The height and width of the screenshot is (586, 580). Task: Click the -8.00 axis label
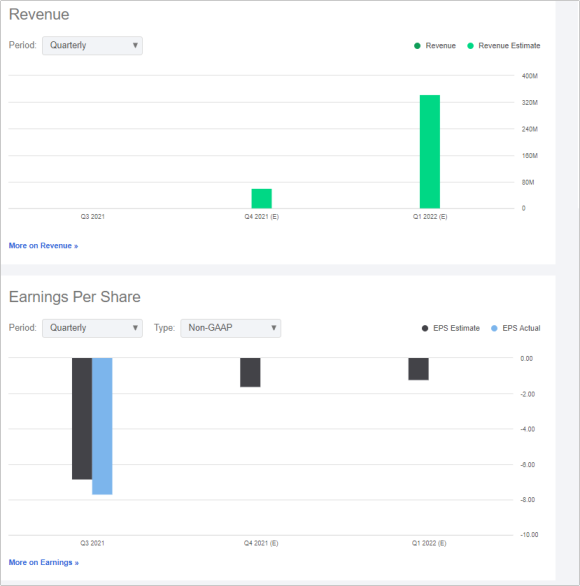pyautogui.click(x=527, y=500)
